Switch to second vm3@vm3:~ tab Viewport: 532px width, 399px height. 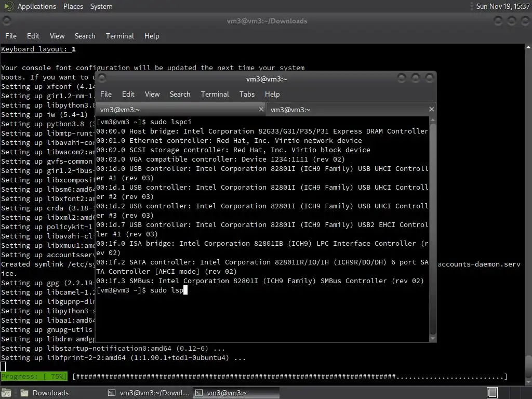pyautogui.click(x=351, y=110)
